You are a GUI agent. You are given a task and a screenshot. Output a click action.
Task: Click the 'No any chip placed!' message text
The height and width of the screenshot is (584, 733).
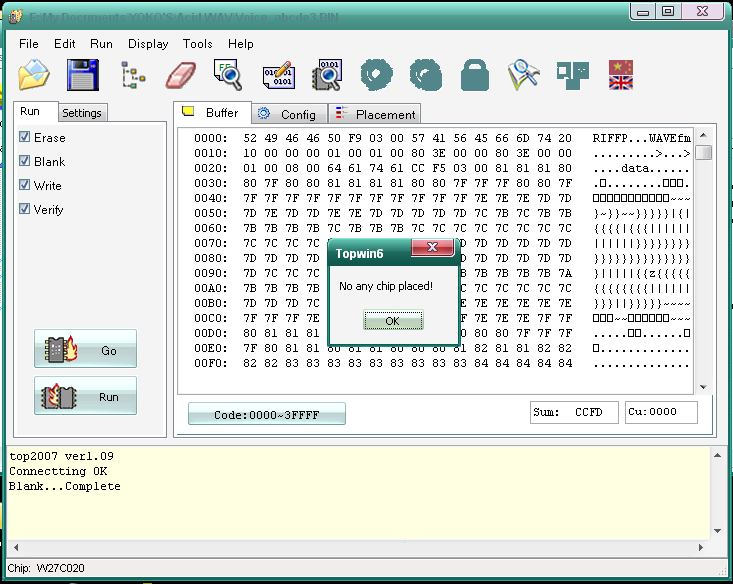coord(386,286)
